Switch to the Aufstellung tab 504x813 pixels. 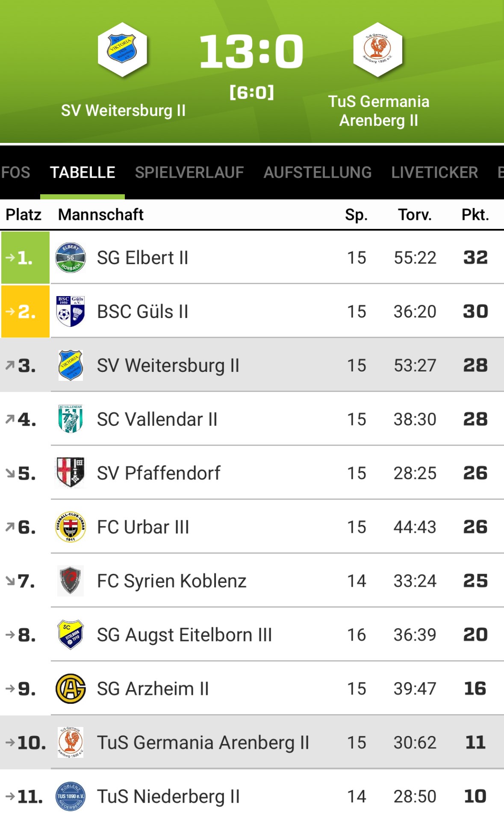click(317, 172)
